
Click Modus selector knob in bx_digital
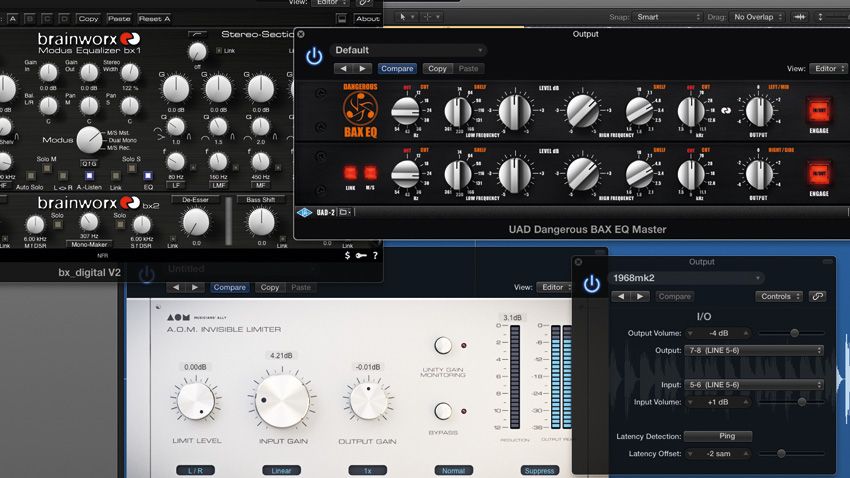pyautogui.click(x=89, y=140)
